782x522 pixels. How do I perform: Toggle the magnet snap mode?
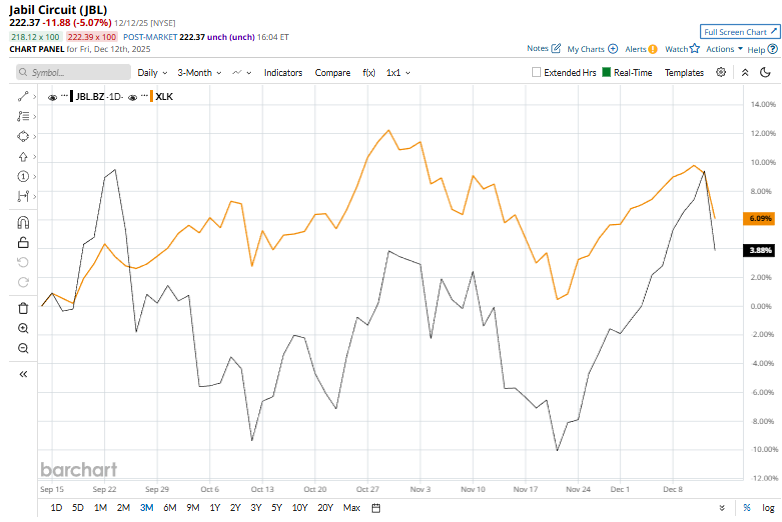tap(23, 222)
